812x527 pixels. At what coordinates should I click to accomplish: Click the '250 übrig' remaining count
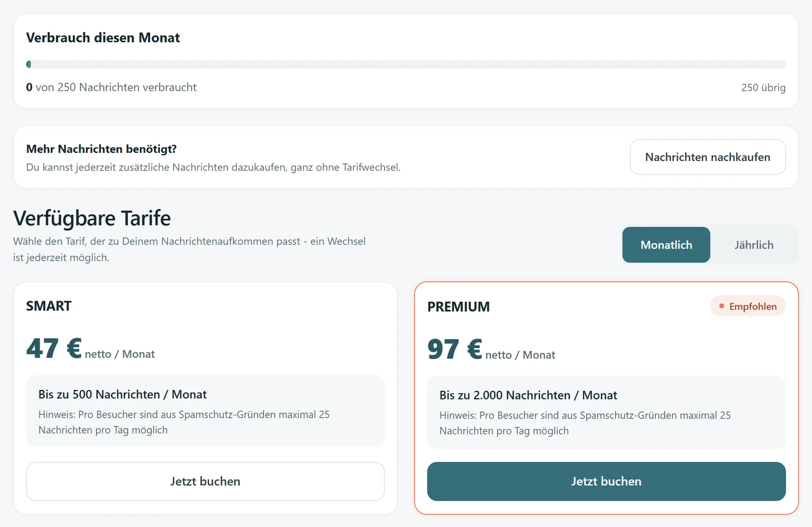[763, 87]
